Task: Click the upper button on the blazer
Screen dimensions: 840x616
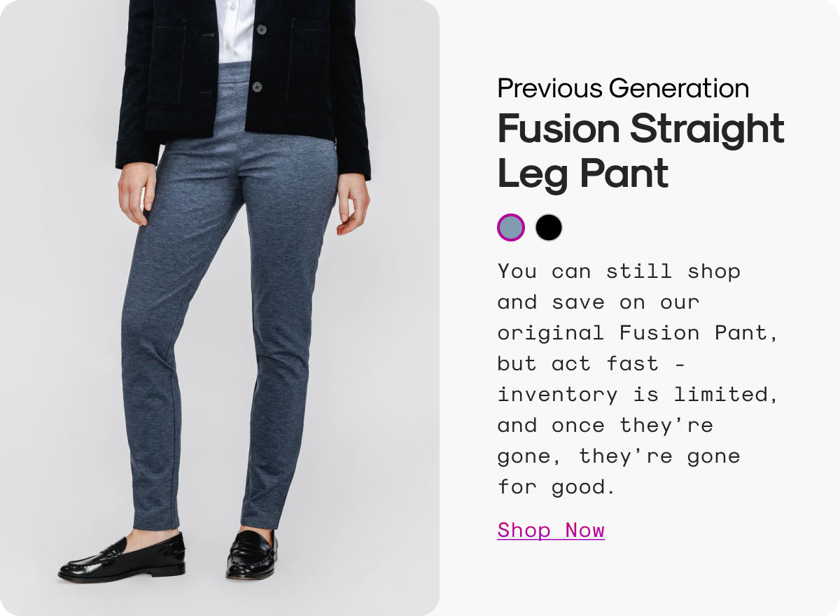Action: pos(261,29)
